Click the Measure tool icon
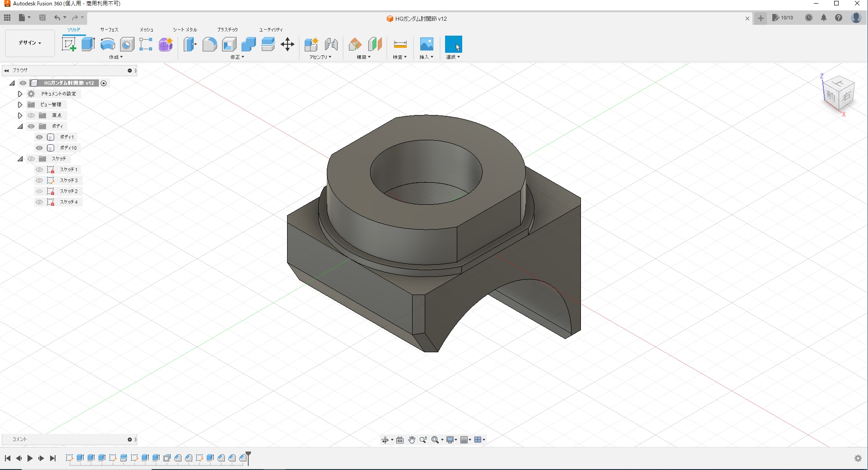Screen dimensions: 868x470 400,44
